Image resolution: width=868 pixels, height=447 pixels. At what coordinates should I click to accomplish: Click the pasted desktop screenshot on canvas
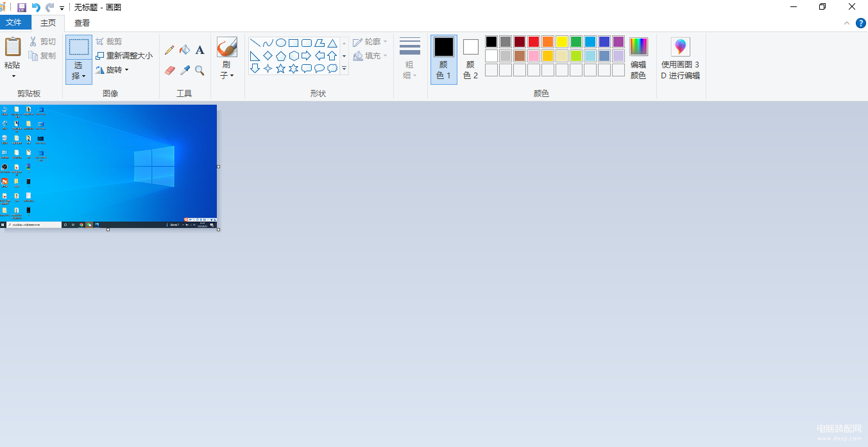pyautogui.click(x=108, y=166)
